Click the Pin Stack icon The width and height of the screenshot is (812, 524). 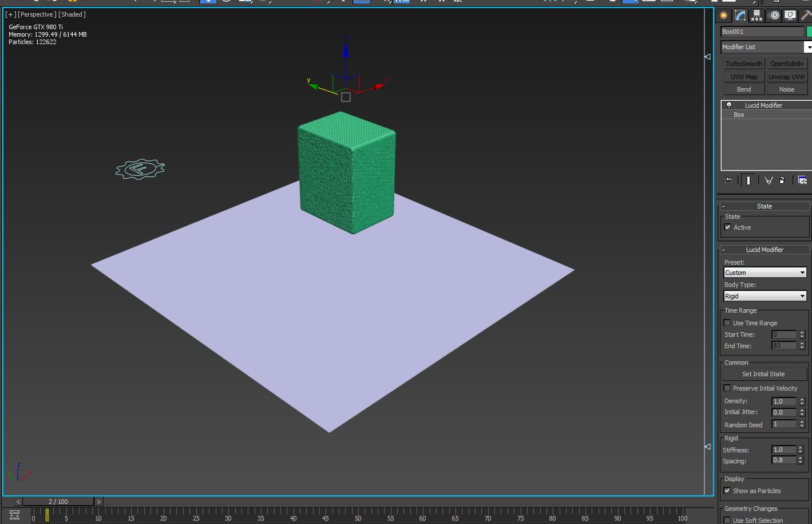pos(728,180)
